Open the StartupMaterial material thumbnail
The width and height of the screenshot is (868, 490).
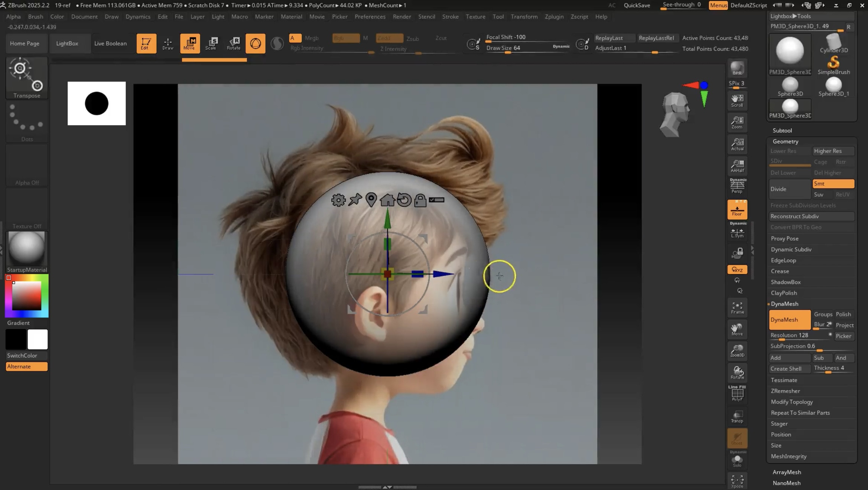pyautogui.click(x=27, y=252)
